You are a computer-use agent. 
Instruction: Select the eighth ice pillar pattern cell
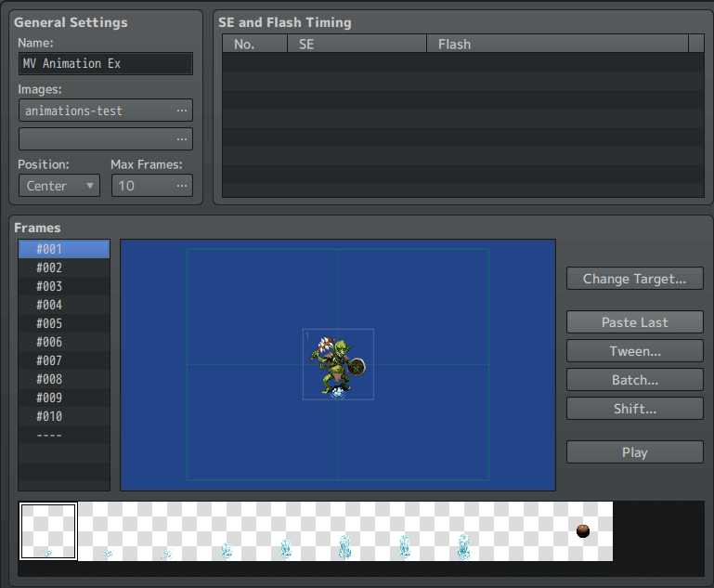(x=464, y=531)
